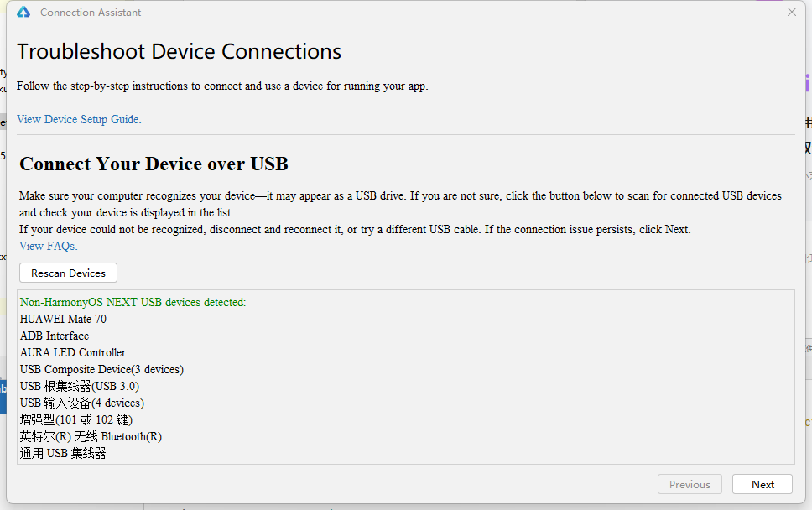Click the USB 根集线器(USB 3.0) entry
This screenshot has width=812, height=510.
tap(80, 386)
